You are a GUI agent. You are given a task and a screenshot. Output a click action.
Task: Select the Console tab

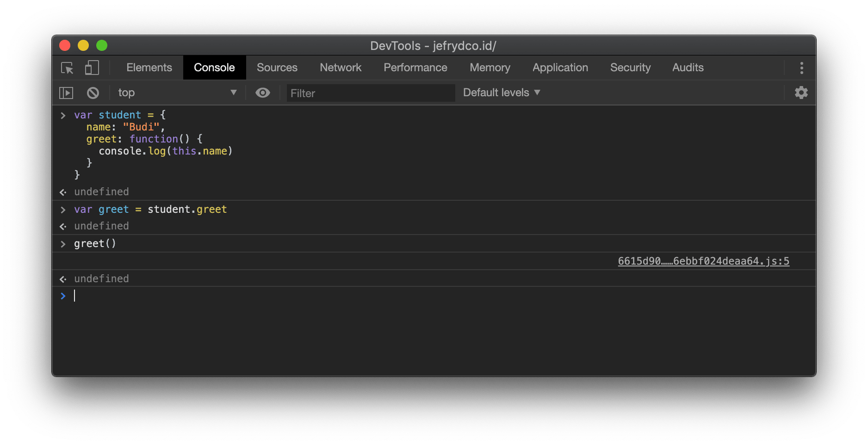214,68
